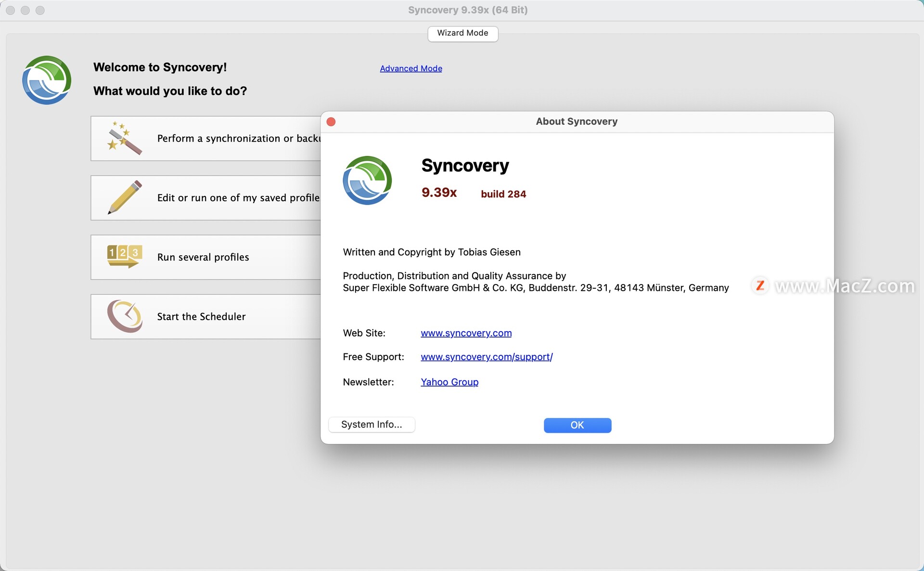Select Perform a synchronization or backup option
The image size is (924, 571).
(206, 138)
